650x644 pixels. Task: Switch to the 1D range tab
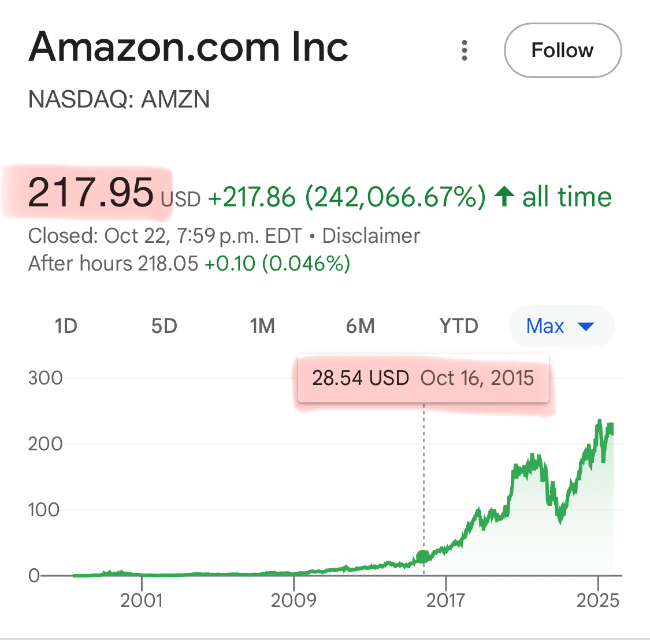tap(66, 326)
